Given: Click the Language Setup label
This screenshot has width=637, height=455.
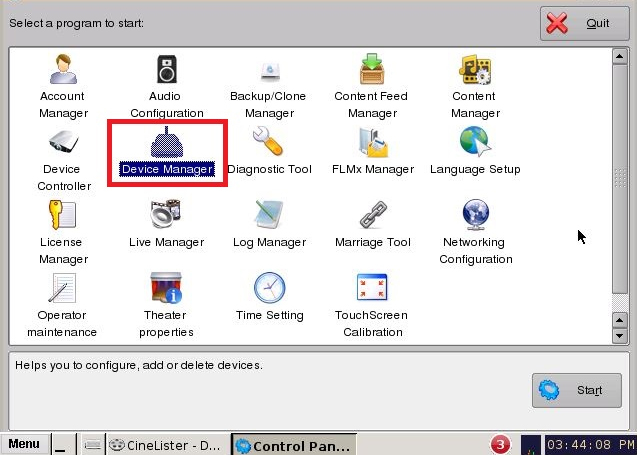Looking at the screenshot, I should click(475, 169).
